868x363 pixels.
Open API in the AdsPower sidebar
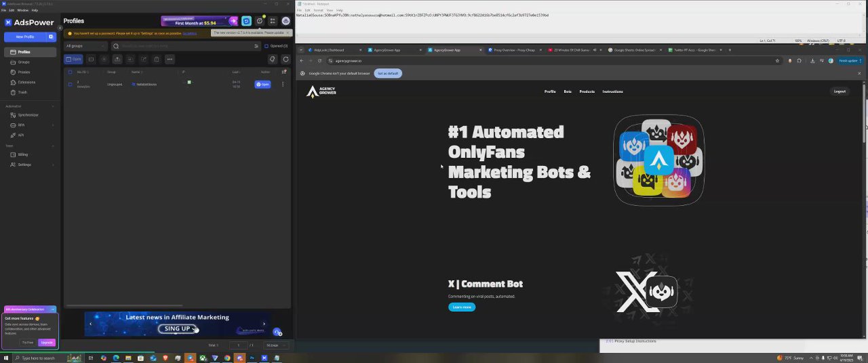(x=30, y=135)
